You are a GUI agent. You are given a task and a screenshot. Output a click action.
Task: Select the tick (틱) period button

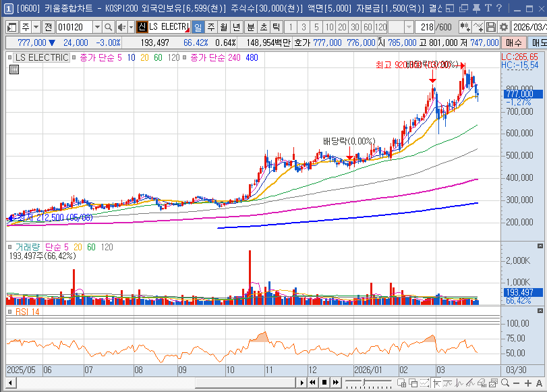276,27
